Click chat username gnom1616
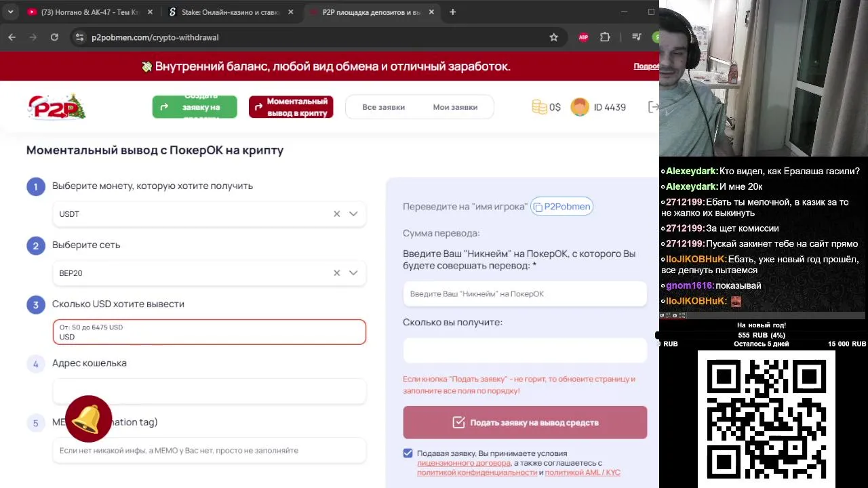 [x=690, y=285]
